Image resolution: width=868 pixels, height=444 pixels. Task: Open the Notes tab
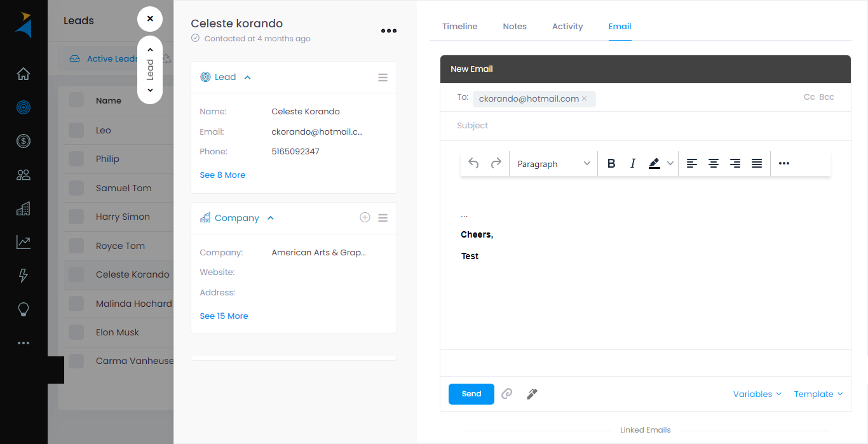[x=514, y=26]
